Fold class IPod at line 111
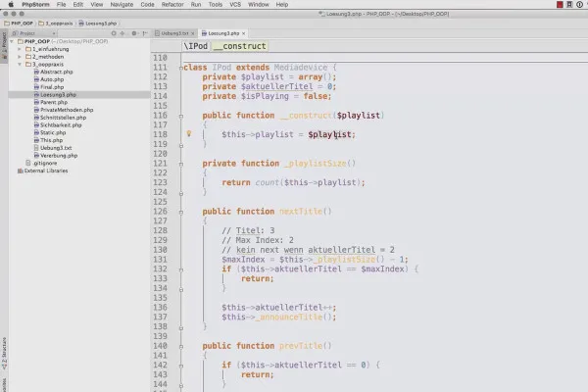 tap(181, 68)
